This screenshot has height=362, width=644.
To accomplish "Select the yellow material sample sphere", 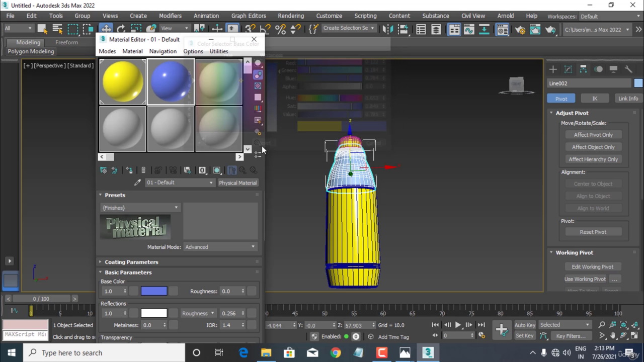I will tap(123, 81).
